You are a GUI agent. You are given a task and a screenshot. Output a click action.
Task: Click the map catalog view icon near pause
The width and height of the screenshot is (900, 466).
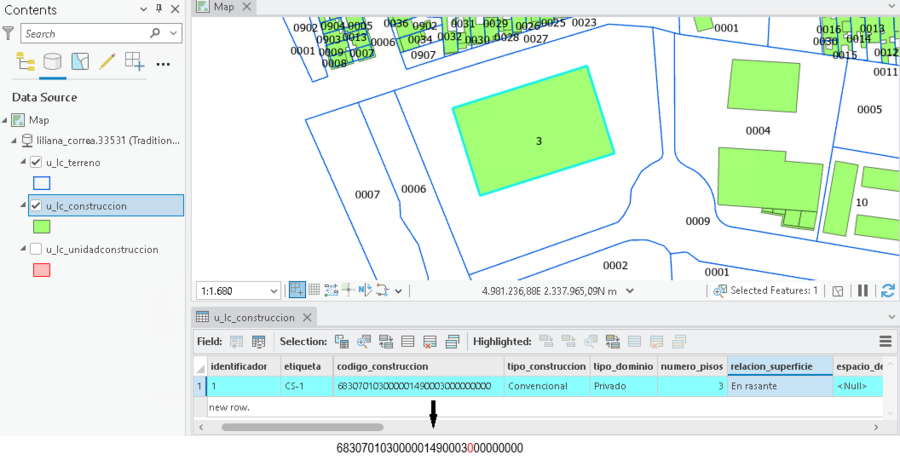pyautogui.click(x=837, y=291)
